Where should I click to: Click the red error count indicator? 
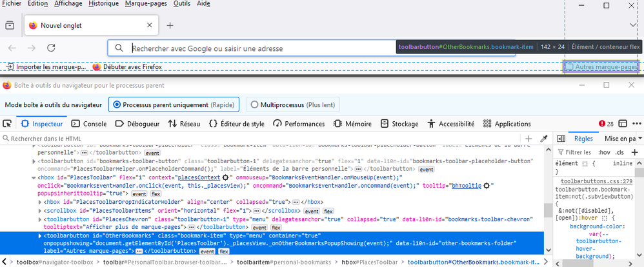606,124
